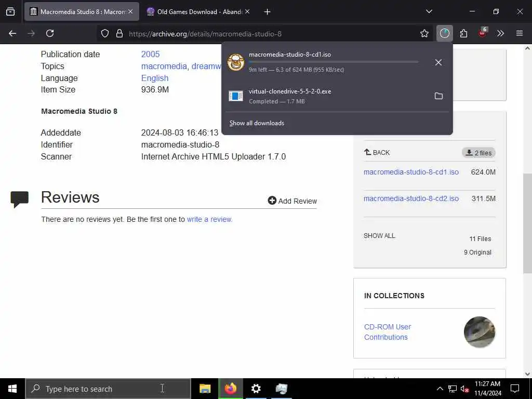532x399 pixels.
Task: Open the computer app on taskbar
Action: coord(281,389)
